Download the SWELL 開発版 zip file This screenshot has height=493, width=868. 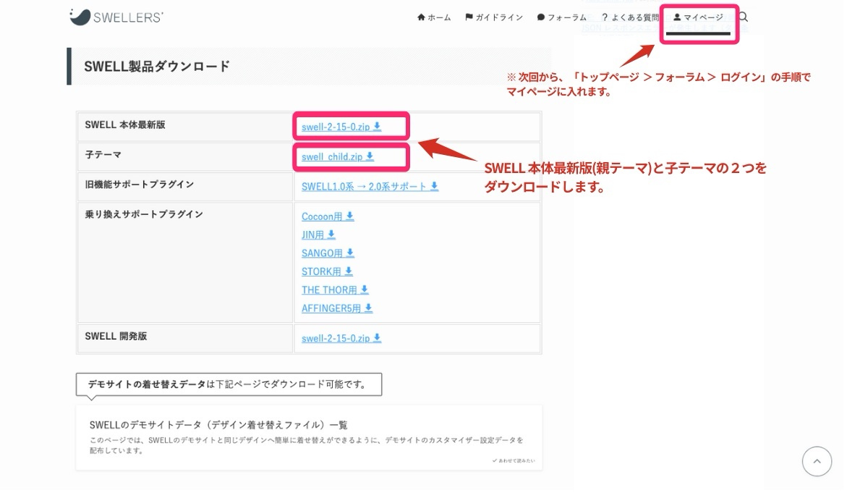pos(336,338)
